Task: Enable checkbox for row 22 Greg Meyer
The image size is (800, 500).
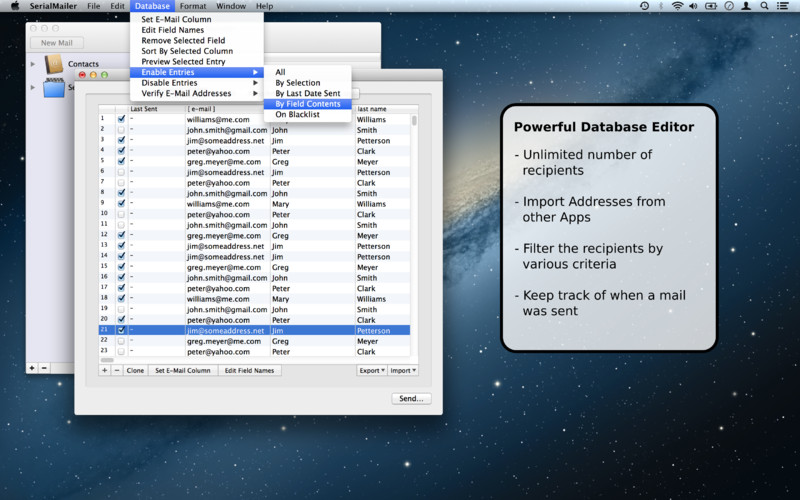Action: pyautogui.click(x=121, y=341)
